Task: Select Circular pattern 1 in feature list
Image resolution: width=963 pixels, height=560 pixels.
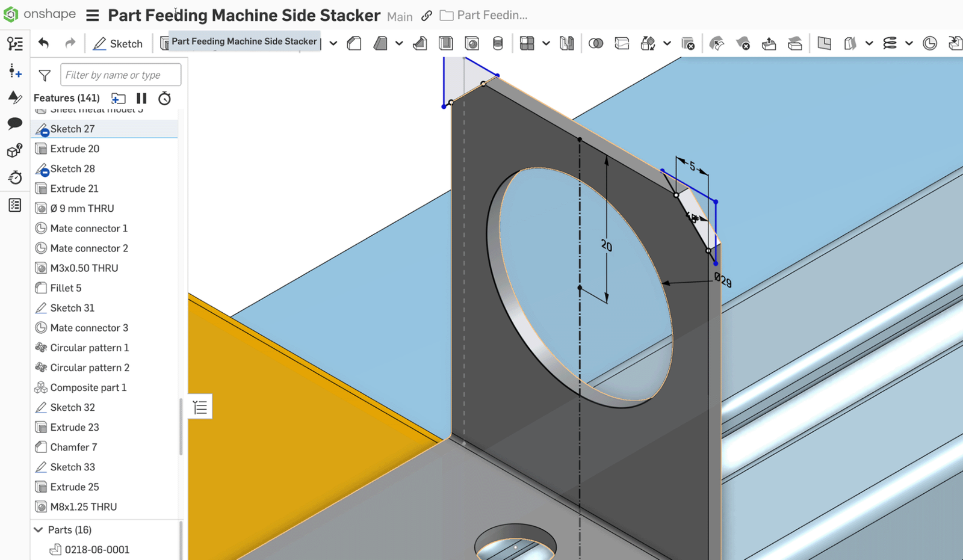Action: pos(89,348)
